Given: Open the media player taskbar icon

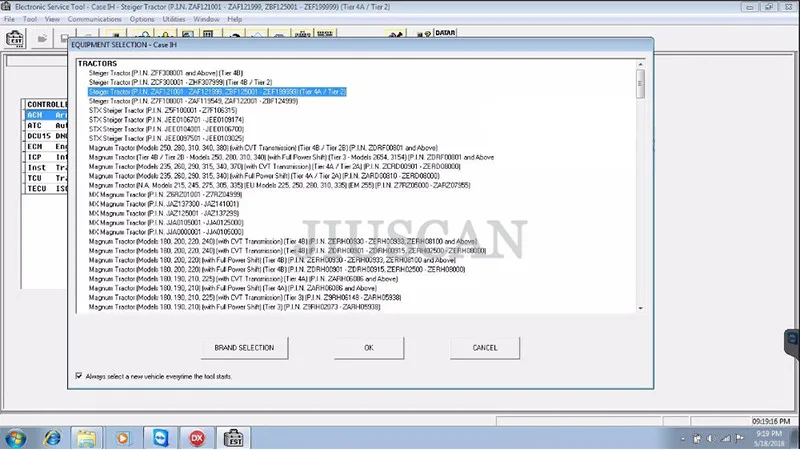Looking at the screenshot, I should (x=122, y=438).
